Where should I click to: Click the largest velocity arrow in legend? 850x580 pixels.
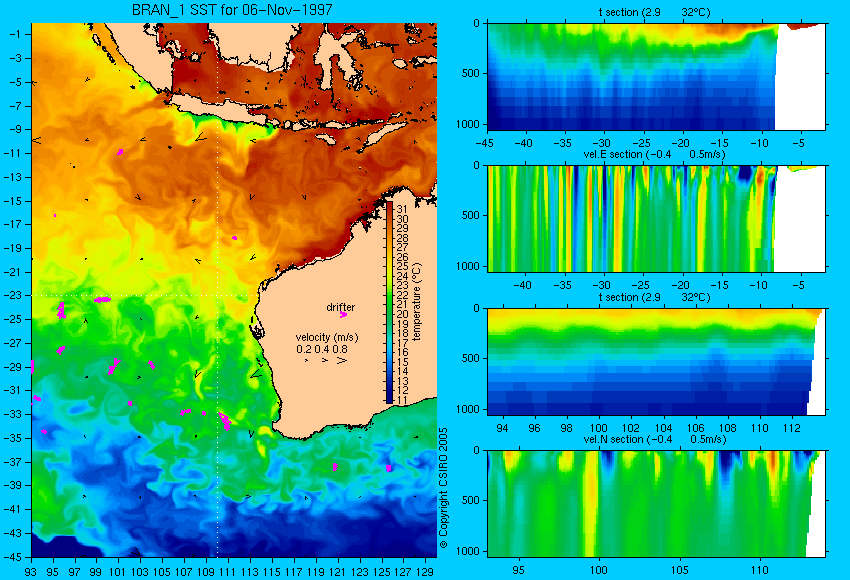tap(342, 360)
